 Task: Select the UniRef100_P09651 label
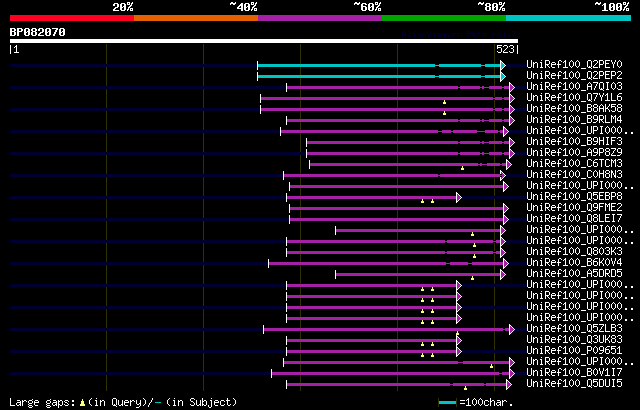coord(574,351)
